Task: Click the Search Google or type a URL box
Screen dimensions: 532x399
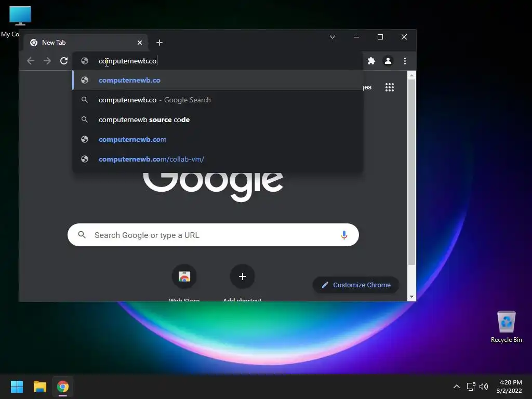Action: pos(213,235)
